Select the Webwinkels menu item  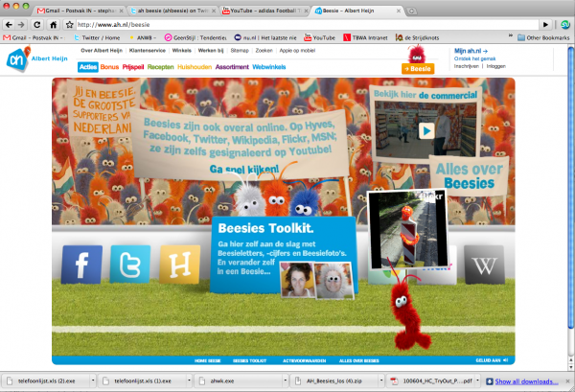tap(269, 67)
